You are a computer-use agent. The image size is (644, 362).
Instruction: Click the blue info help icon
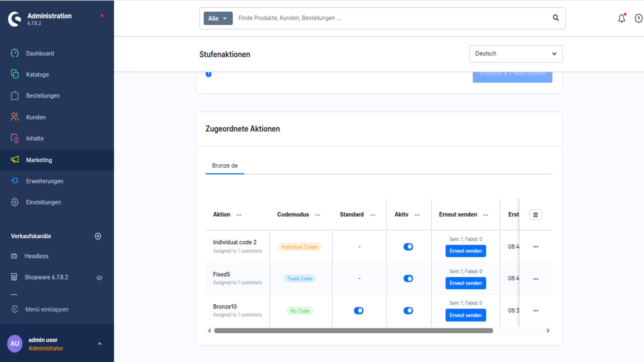click(209, 74)
